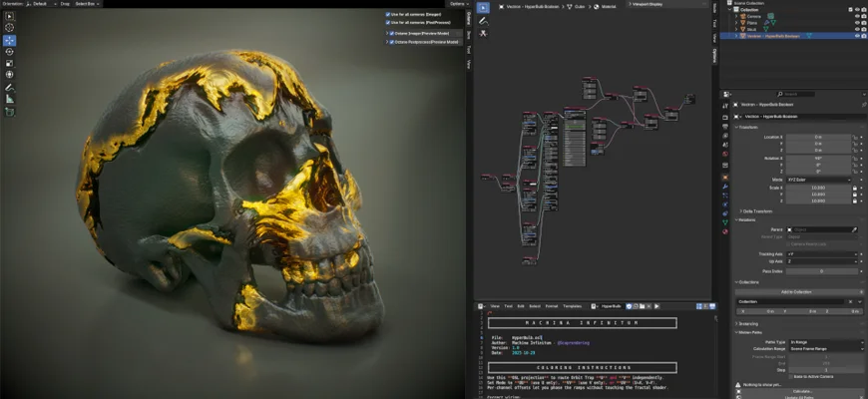Open the viewport Options popover
Viewport: 868px width, 399px height.
tap(459, 3)
